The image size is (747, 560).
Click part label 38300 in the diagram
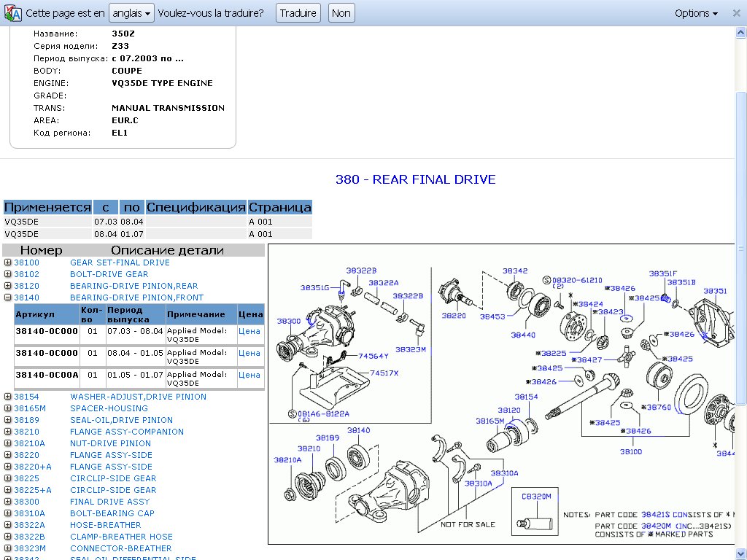pyautogui.click(x=288, y=321)
